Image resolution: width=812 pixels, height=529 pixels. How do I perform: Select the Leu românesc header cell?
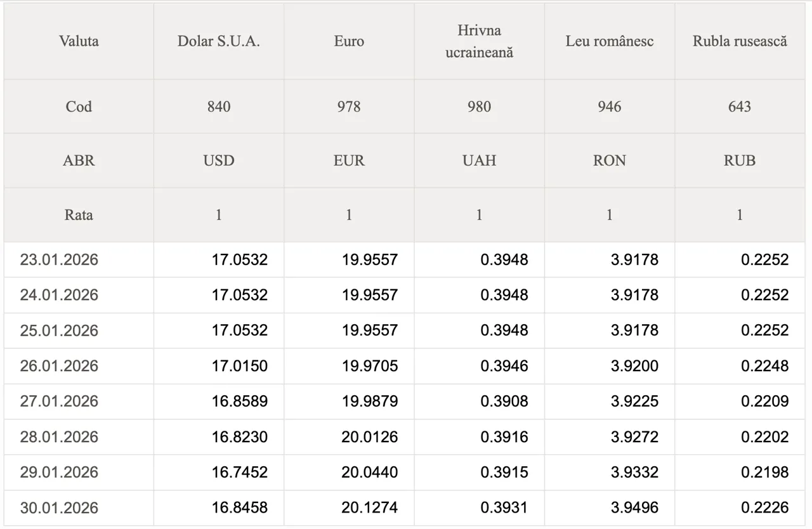(x=610, y=42)
